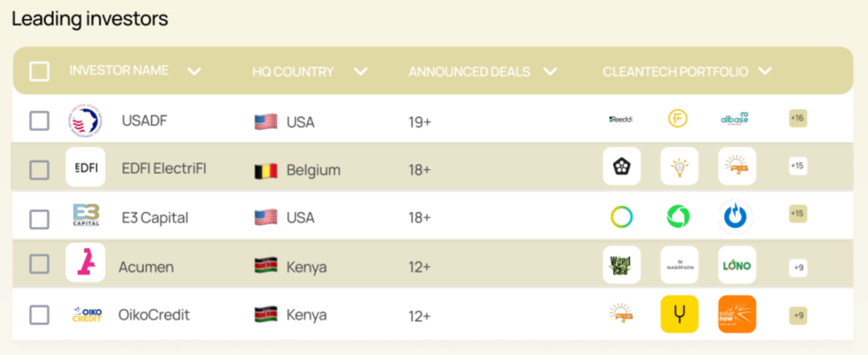
Task: Click the orange Solar Now logo
Action: [737, 314]
